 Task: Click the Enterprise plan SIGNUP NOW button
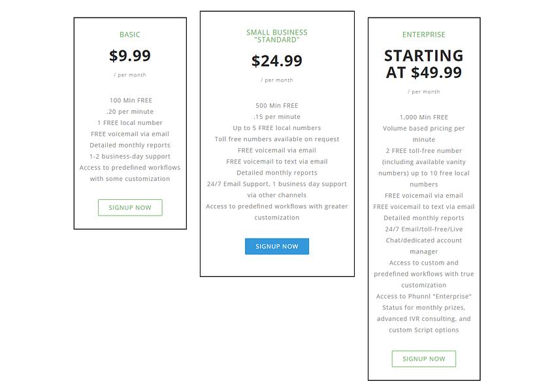tap(423, 359)
